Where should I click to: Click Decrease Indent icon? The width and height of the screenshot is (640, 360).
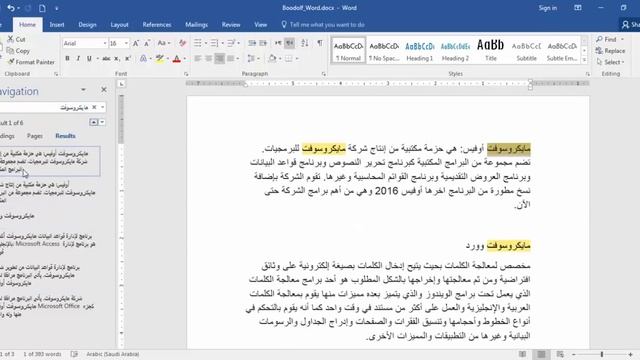[x=252, y=43]
